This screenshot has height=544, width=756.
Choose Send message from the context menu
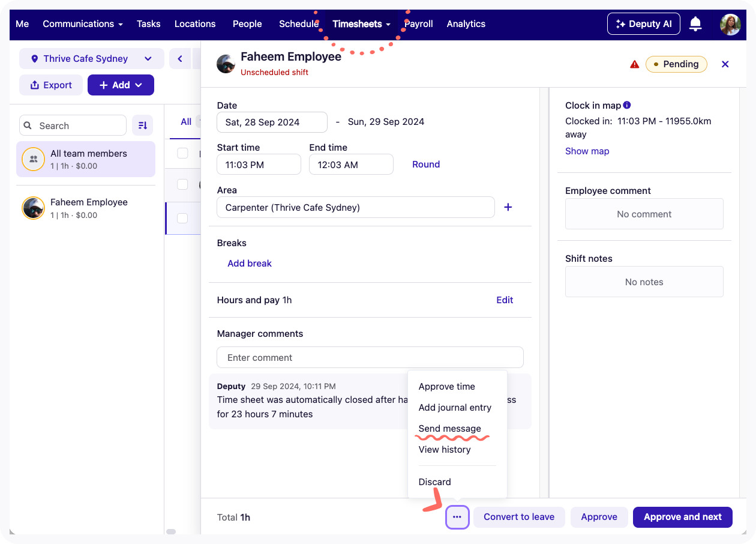tap(449, 428)
